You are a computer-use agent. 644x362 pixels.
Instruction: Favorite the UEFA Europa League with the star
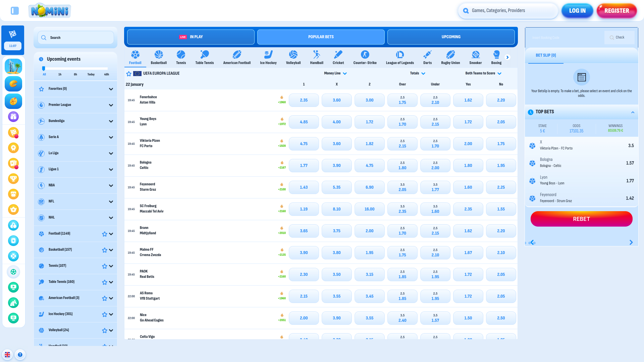coord(129,73)
